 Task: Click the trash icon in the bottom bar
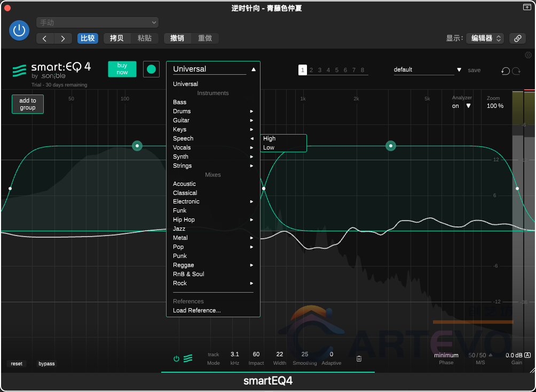pyautogui.click(x=359, y=358)
